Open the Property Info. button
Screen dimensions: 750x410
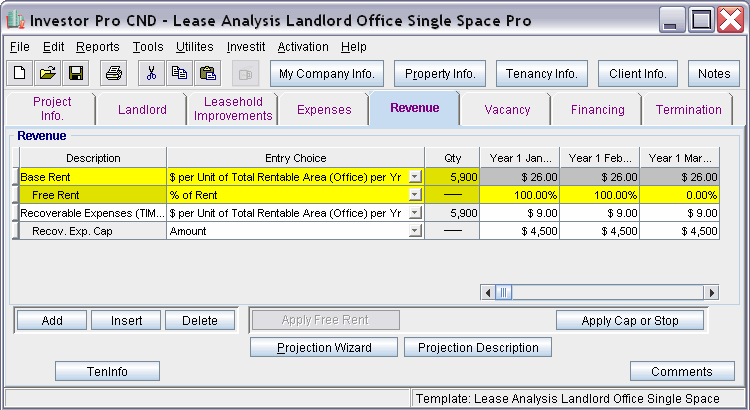(x=440, y=74)
